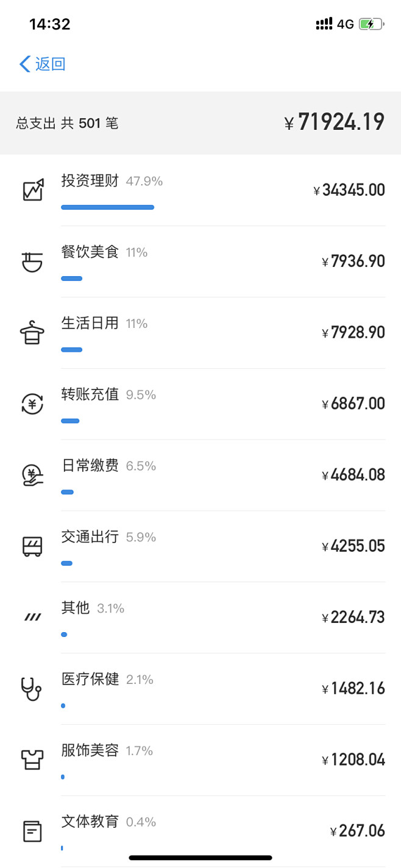Select the 医疗保健 expense row

200,688
